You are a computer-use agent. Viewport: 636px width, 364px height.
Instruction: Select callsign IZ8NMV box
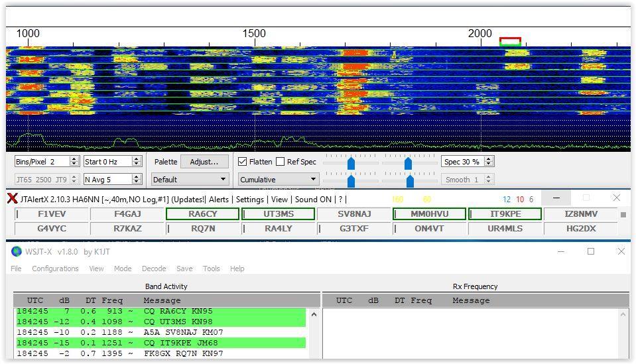[x=581, y=213]
